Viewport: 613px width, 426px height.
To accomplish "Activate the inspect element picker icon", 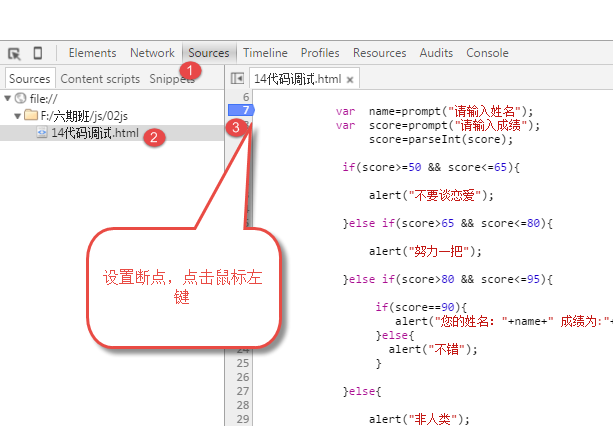I will [x=14, y=53].
